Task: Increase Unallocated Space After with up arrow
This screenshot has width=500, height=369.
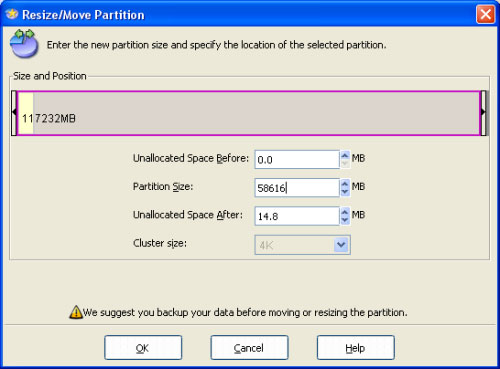Action: [x=345, y=212]
